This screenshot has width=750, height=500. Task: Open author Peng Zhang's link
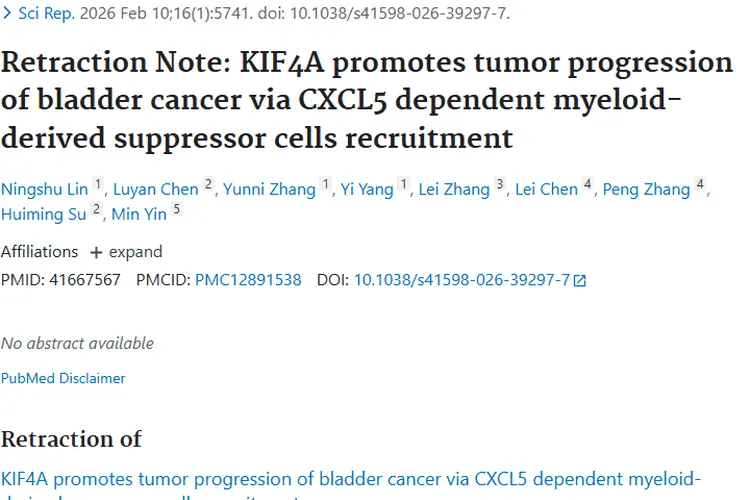coord(646,189)
